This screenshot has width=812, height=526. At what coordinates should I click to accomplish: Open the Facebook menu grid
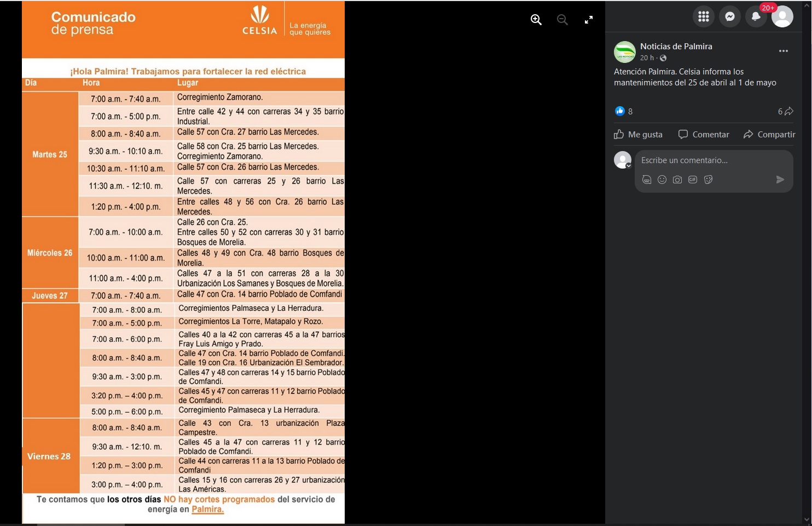[x=704, y=16]
